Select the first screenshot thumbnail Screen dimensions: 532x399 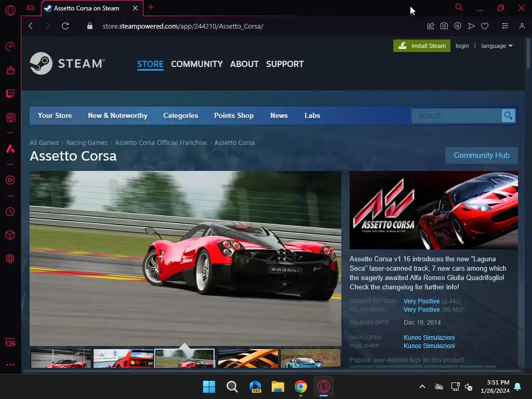[61, 358]
